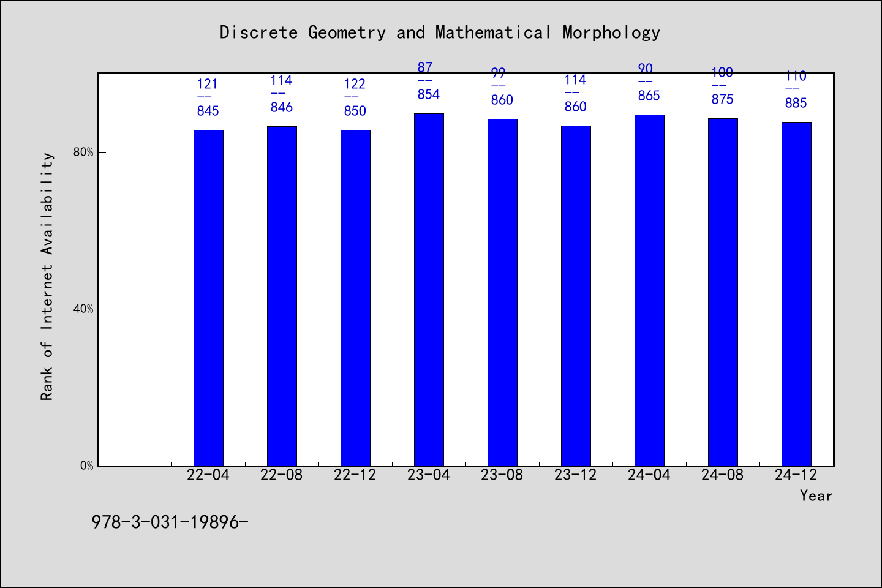Image resolution: width=882 pixels, height=588 pixels.
Task: Click the x-axis label 24-08
Action: coord(723,475)
